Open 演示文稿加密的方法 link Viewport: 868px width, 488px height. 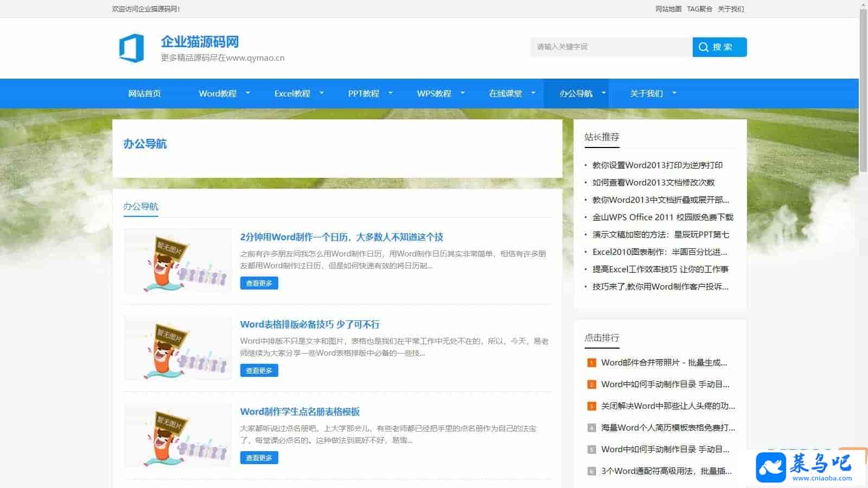[661, 235]
